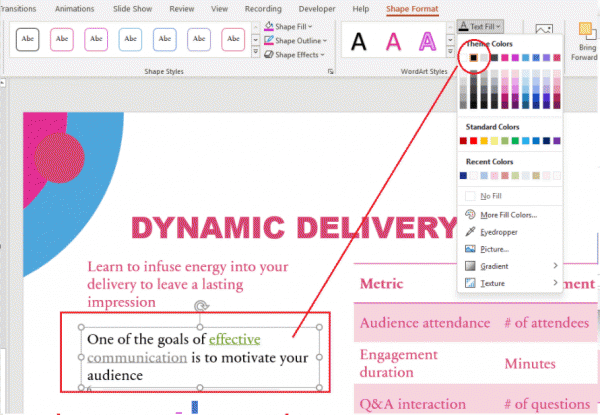This screenshot has width=600, height=415.
Task: Select the black theme color swatch
Action: coord(473,58)
